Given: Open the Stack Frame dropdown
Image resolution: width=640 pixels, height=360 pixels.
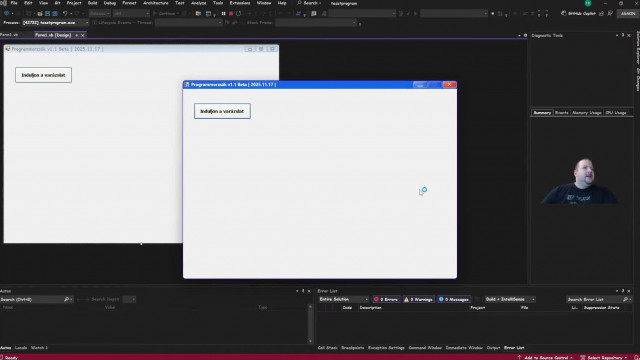Looking at the screenshot, I should pyautogui.click(x=316, y=23).
